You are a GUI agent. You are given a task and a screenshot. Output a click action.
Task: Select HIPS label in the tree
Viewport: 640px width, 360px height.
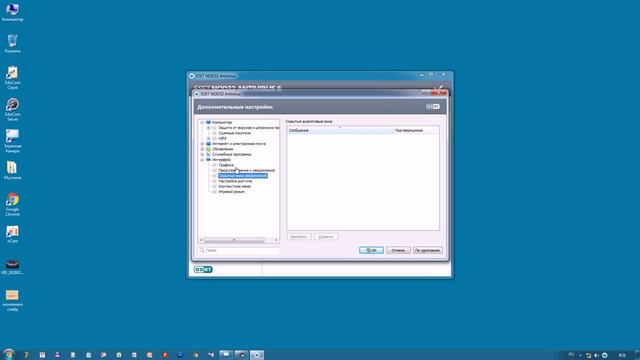[222, 138]
